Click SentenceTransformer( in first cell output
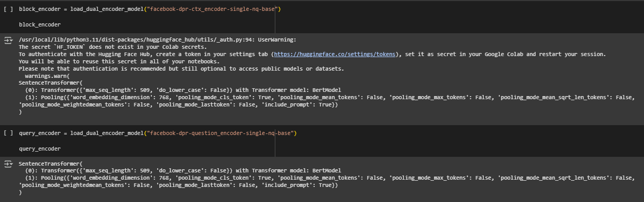The height and width of the screenshot is (202, 644). 50,83
